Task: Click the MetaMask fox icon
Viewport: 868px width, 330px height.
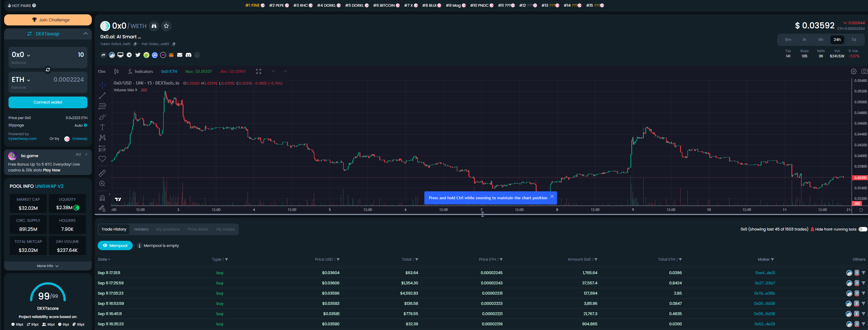Action: click(171, 55)
